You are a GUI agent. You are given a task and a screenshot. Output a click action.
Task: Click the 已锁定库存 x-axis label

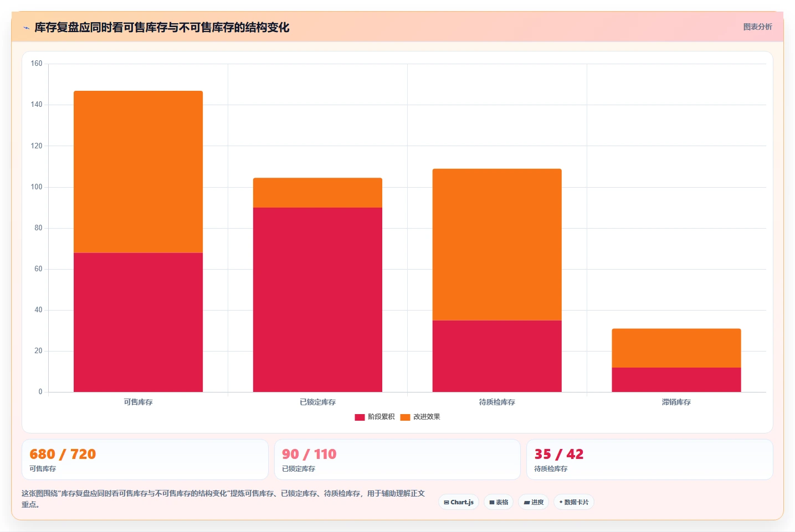click(x=317, y=402)
